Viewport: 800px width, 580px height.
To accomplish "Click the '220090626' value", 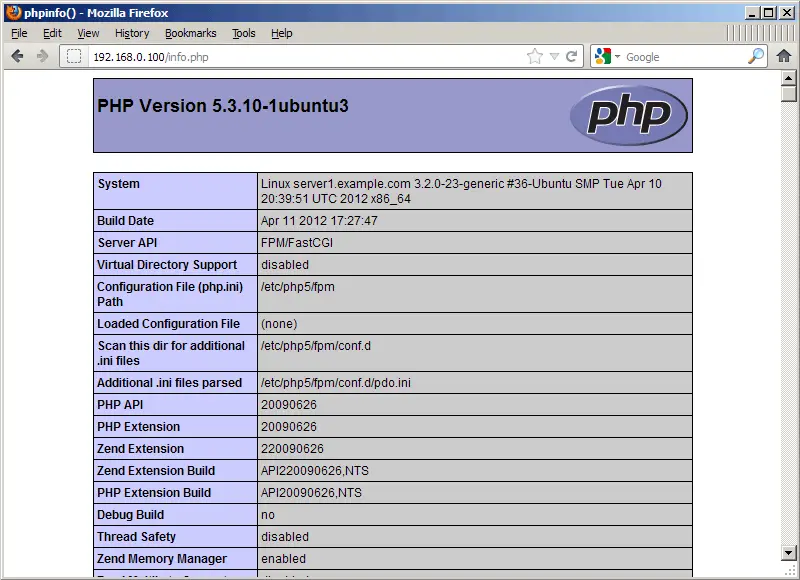I will (x=292, y=448).
